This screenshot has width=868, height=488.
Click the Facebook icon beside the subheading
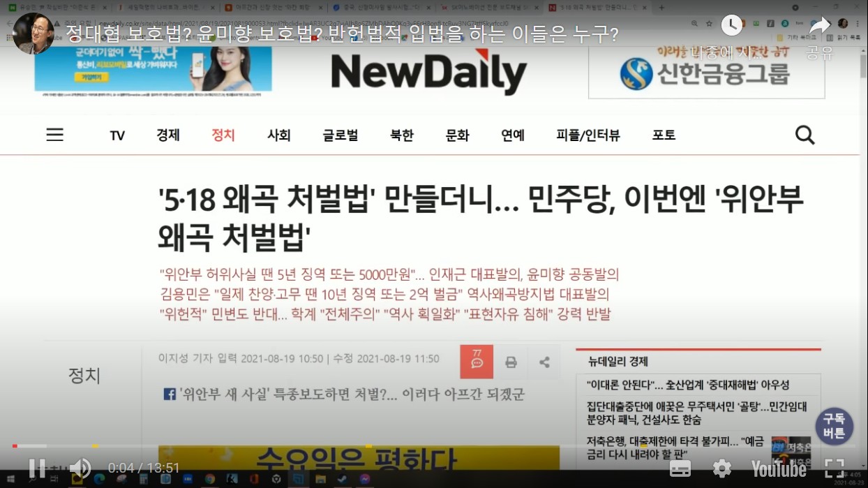click(170, 394)
